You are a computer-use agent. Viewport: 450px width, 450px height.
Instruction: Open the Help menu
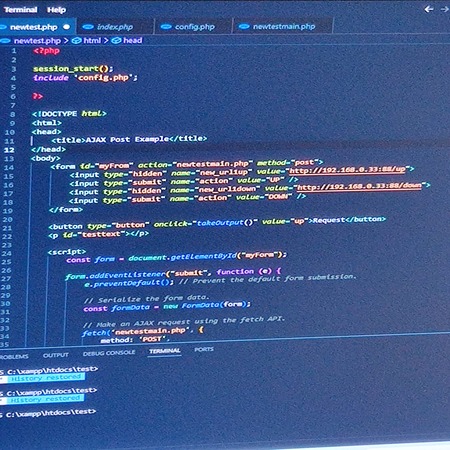pyautogui.click(x=56, y=10)
